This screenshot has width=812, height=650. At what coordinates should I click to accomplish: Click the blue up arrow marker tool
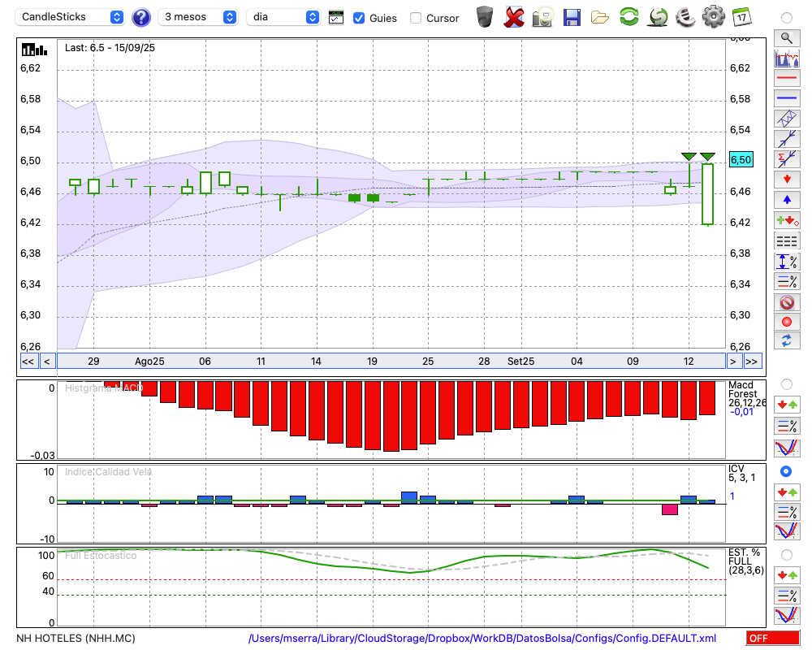pyautogui.click(x=786, y=200)
